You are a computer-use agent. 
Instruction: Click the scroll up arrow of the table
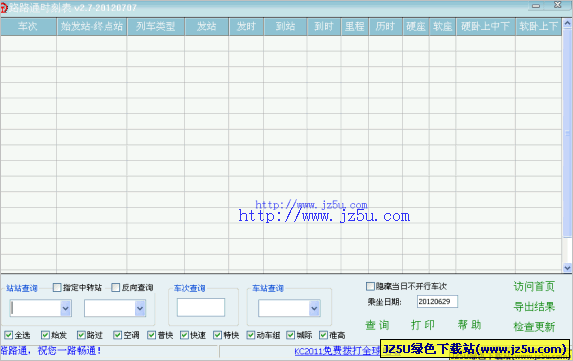click(567, 23)
